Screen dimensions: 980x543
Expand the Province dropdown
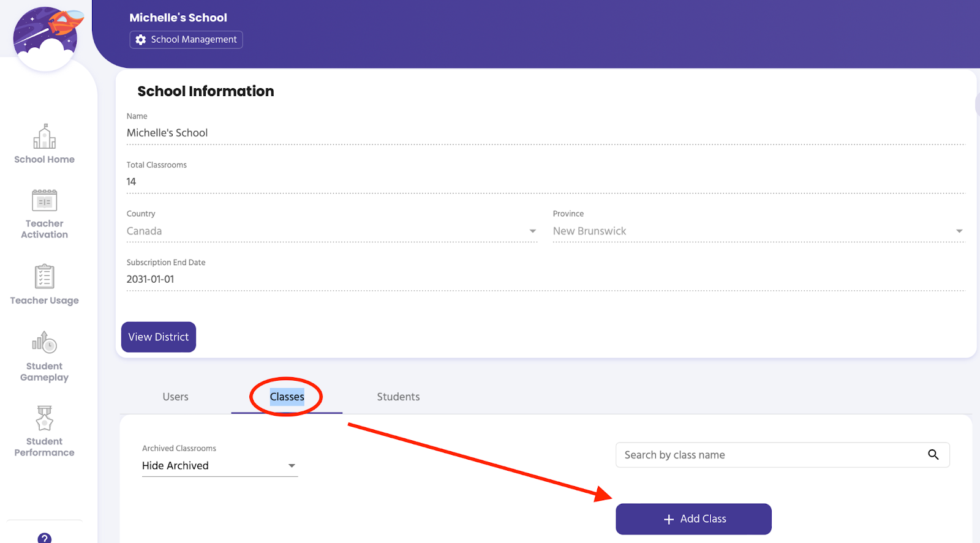pyautogui.click(x=959, y=231)
